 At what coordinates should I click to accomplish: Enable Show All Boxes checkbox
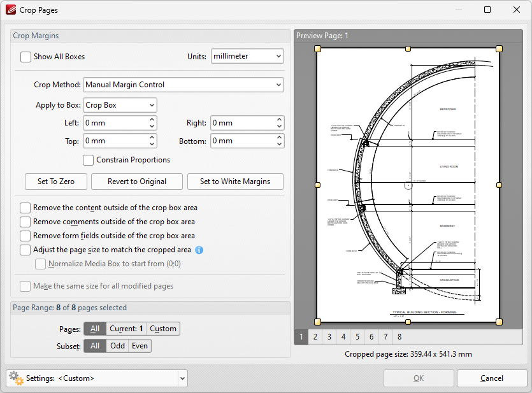(x=25, y=57)
